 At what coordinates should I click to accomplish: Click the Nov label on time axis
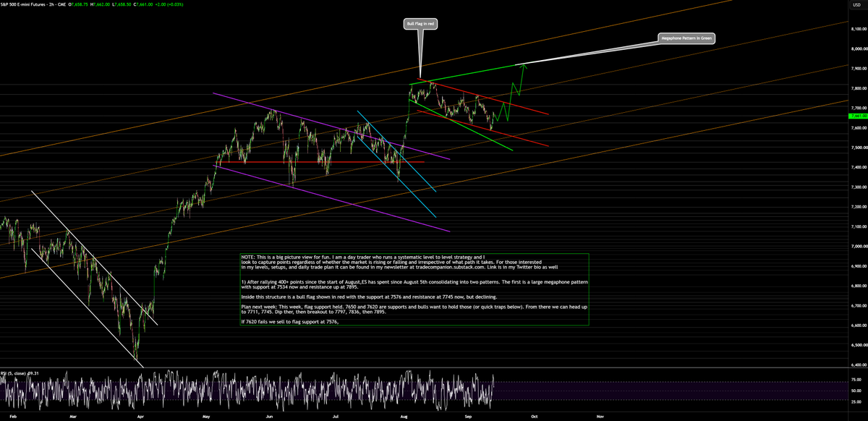pyautogui.click(x=600, y=417)
